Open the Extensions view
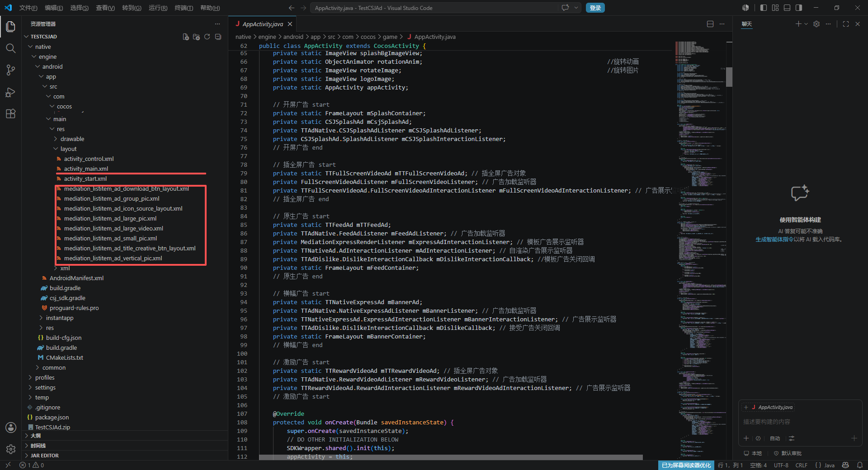Image resolution: width=868 pixels, height=470 pixels. [x=11, y=114]
